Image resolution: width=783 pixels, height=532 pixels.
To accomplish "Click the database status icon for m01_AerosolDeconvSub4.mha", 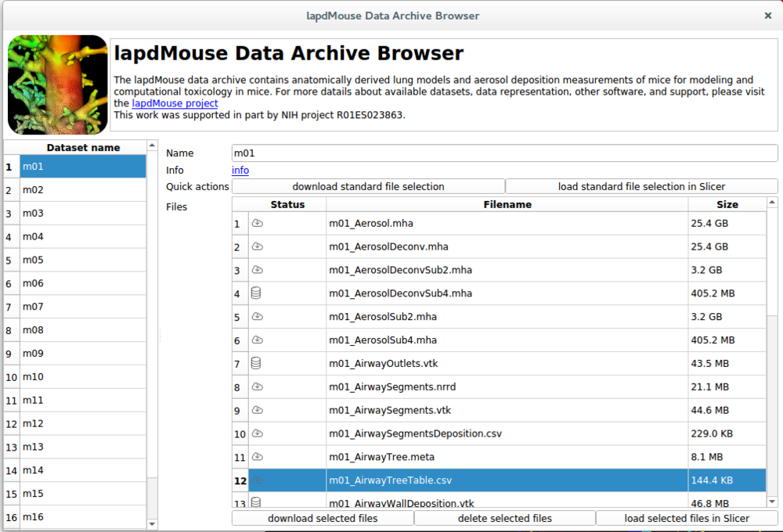I will coord(256,293).
